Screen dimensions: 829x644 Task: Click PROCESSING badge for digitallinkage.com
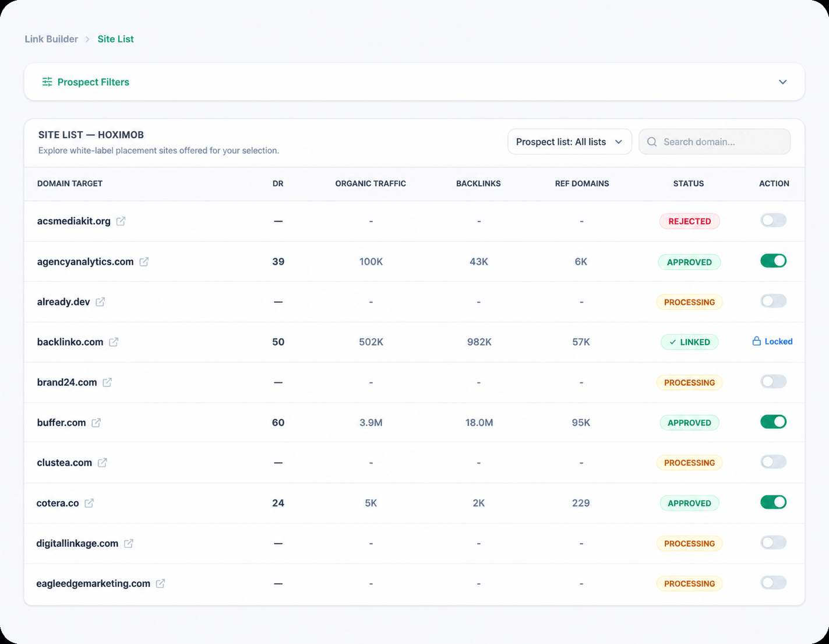tap(690, 543)
